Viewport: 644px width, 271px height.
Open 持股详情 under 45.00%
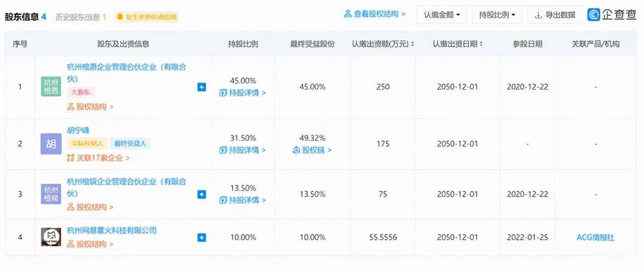[x=243, y=93]
